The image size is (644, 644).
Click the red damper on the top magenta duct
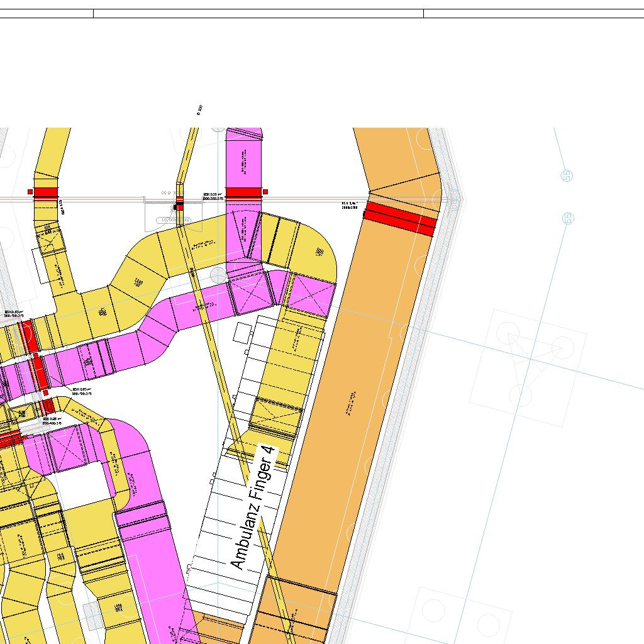[x=243, y=193]
